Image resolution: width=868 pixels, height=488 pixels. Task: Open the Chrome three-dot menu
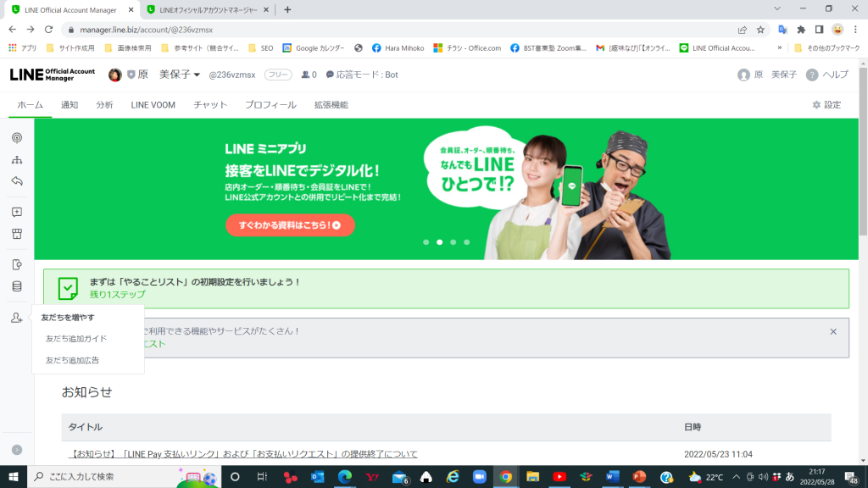[855, 30]
